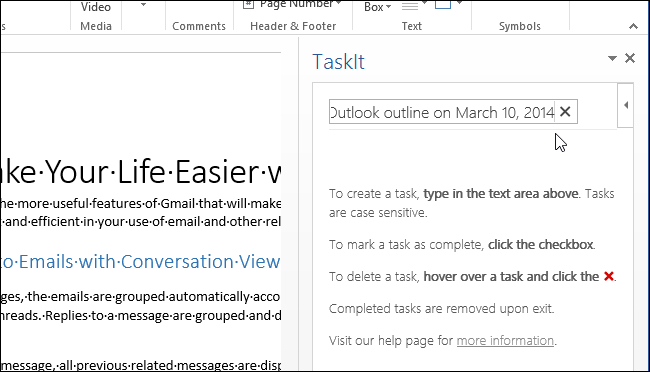The image size is (650, 372).
Task: Click the Comments group label
Action: [x=199, y=26]
